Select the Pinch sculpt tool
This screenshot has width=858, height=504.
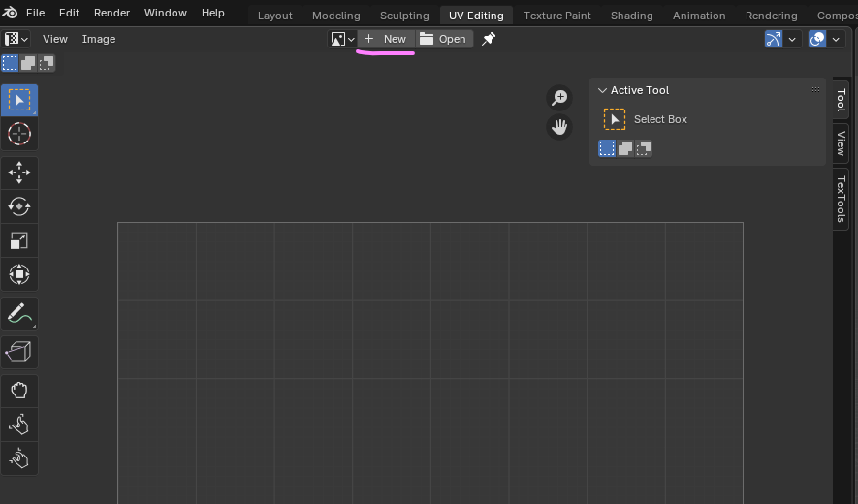[x=19, y=458]
